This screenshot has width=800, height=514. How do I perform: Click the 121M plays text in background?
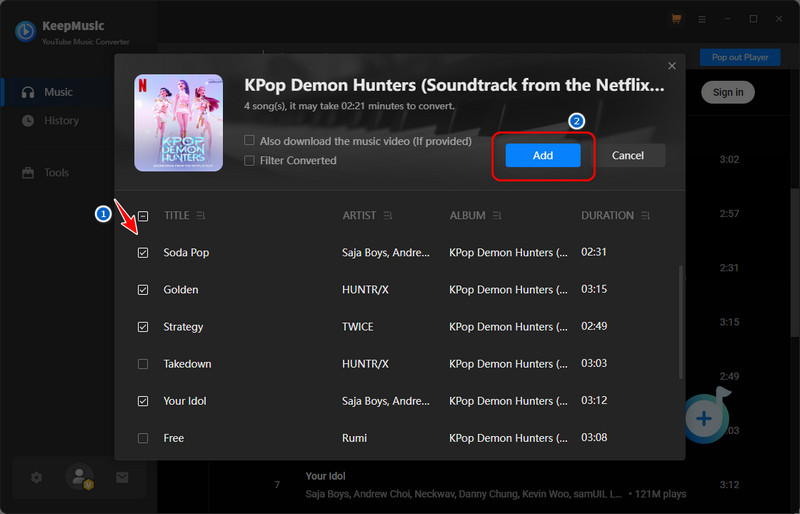661,494
